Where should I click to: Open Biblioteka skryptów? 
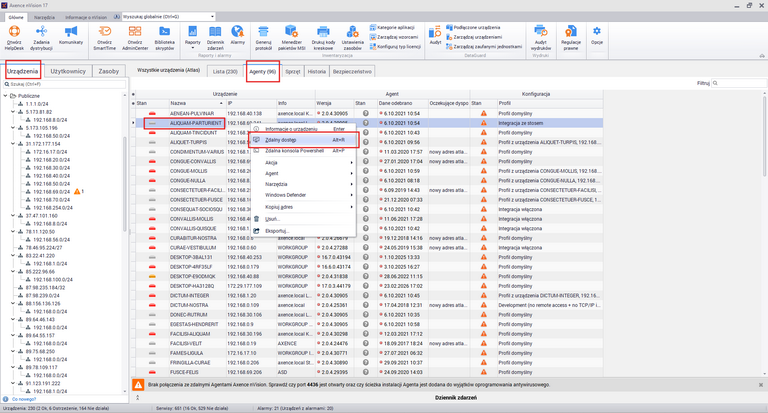pyautogui.click(x=165, y=38)
